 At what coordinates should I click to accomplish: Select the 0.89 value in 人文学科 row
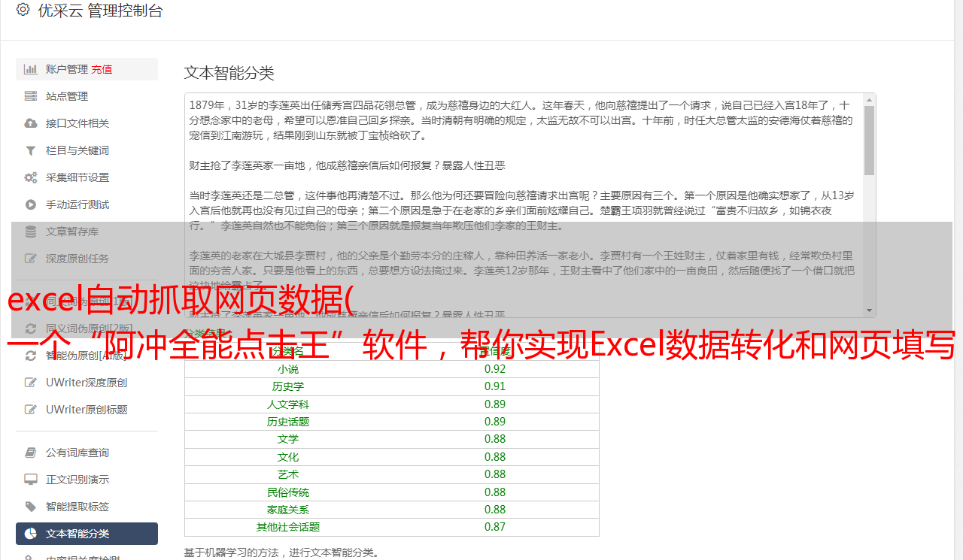click(x=495, y=404)
